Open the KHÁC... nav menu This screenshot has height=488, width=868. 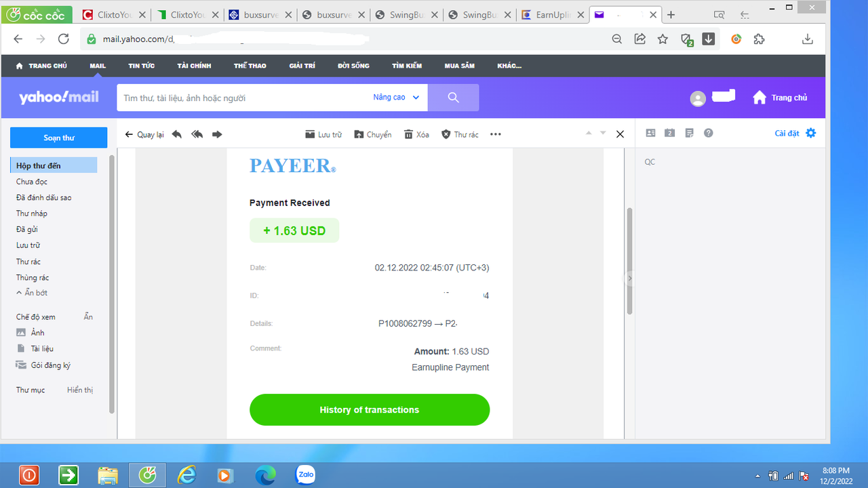click(x=509, y=66)
